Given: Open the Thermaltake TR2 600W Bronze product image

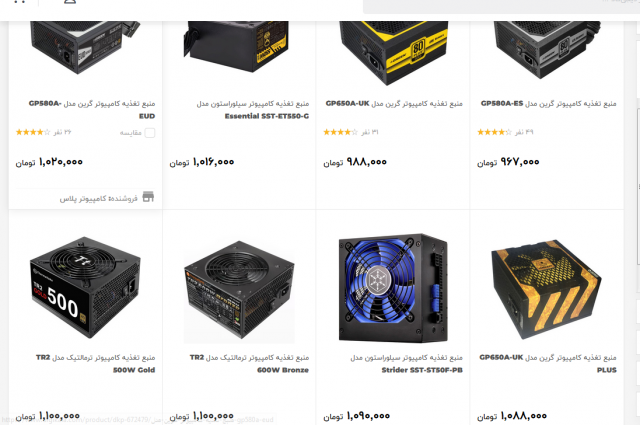Looking at the screenshot, I should pyautogui.click(x=239, y=290).
